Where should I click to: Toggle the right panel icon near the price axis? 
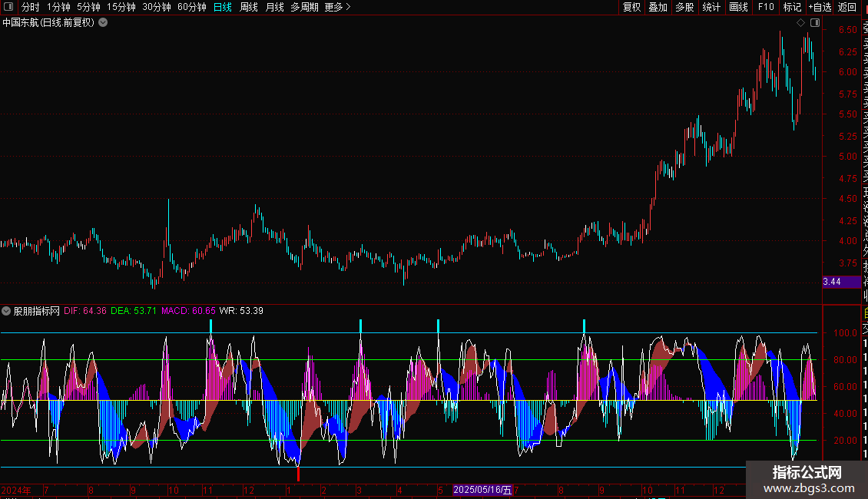click(x=814, y=23)
